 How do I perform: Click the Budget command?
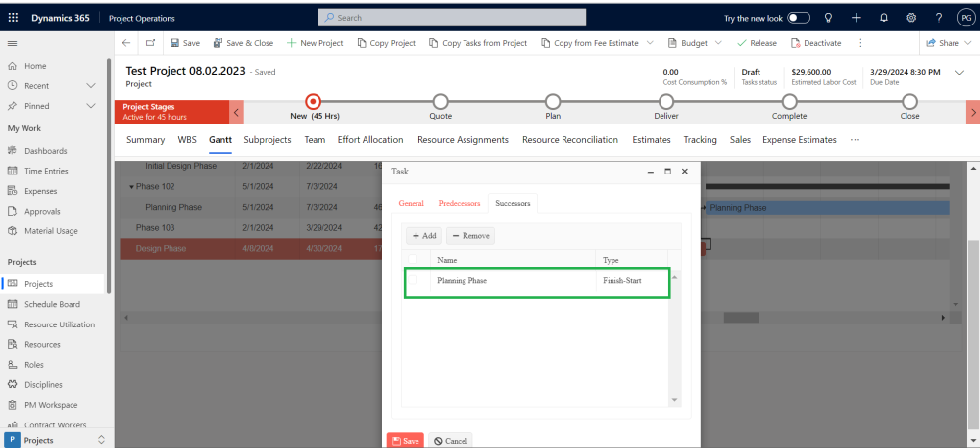[x=688, y=43]
